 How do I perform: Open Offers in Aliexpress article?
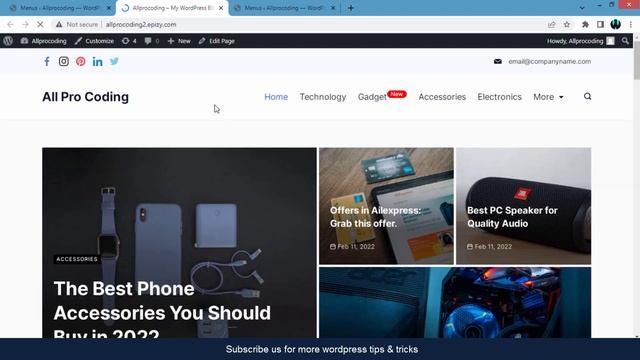click(x=375, y=217)
